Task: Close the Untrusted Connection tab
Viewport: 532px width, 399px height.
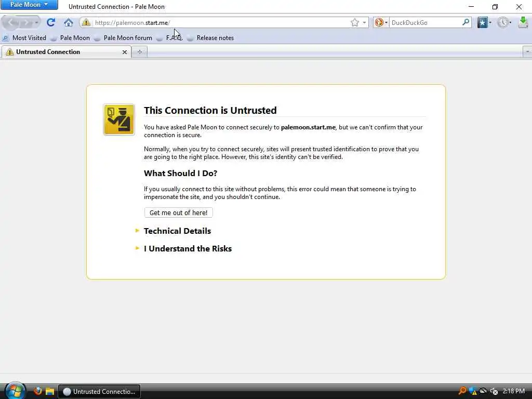Action: 125,52
